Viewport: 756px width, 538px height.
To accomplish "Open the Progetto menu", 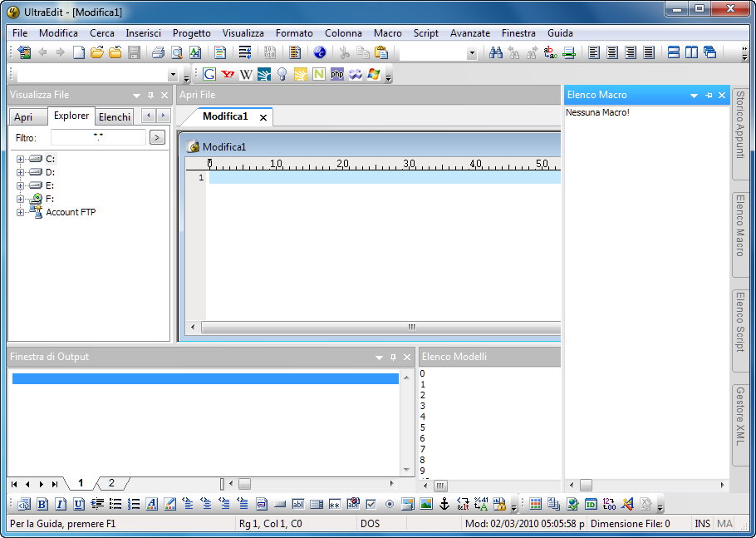I will point(191,33).
